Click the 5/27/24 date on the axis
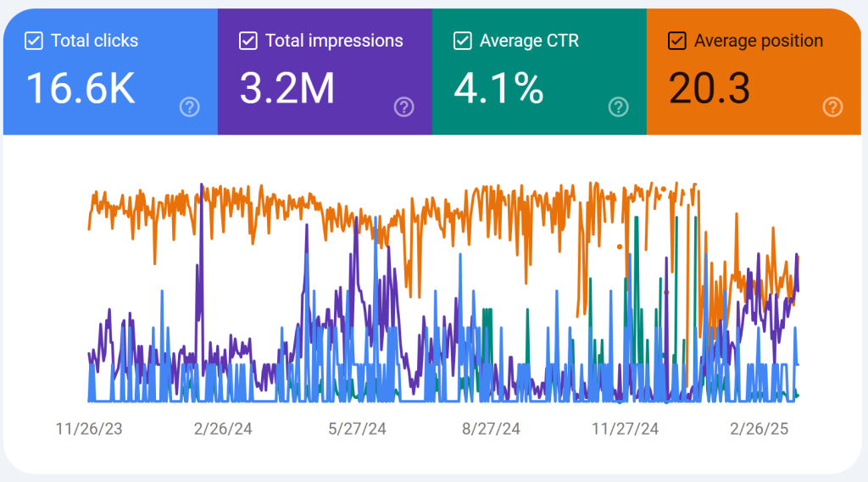The height and width of the screenshot is (482, 868). 357,429
